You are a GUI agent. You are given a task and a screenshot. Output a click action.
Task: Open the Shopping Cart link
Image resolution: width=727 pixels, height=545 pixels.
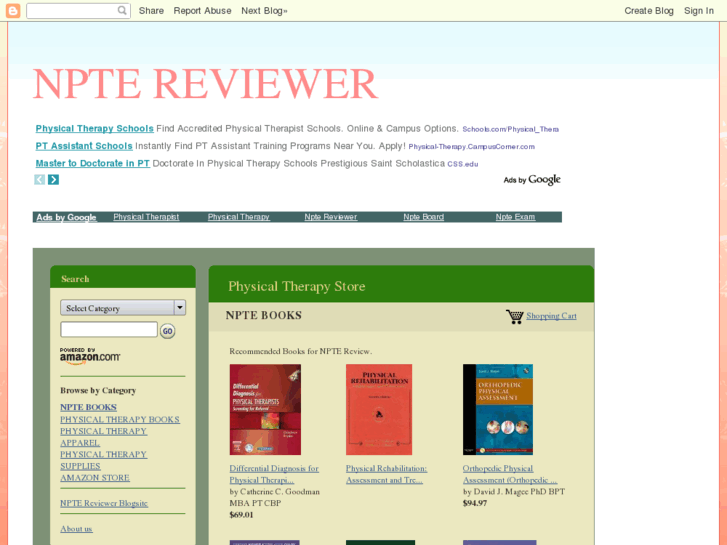click(x=551, y=316)
